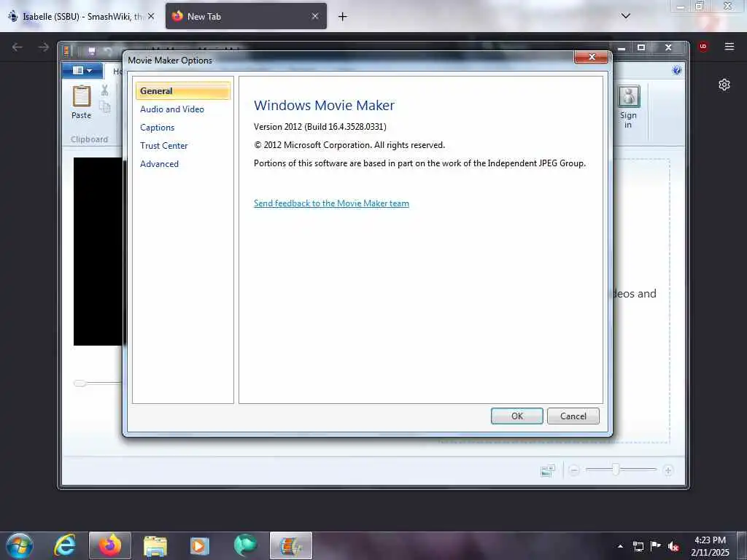
Task: Show hidden system tray icons
Action: click(620, 546)
